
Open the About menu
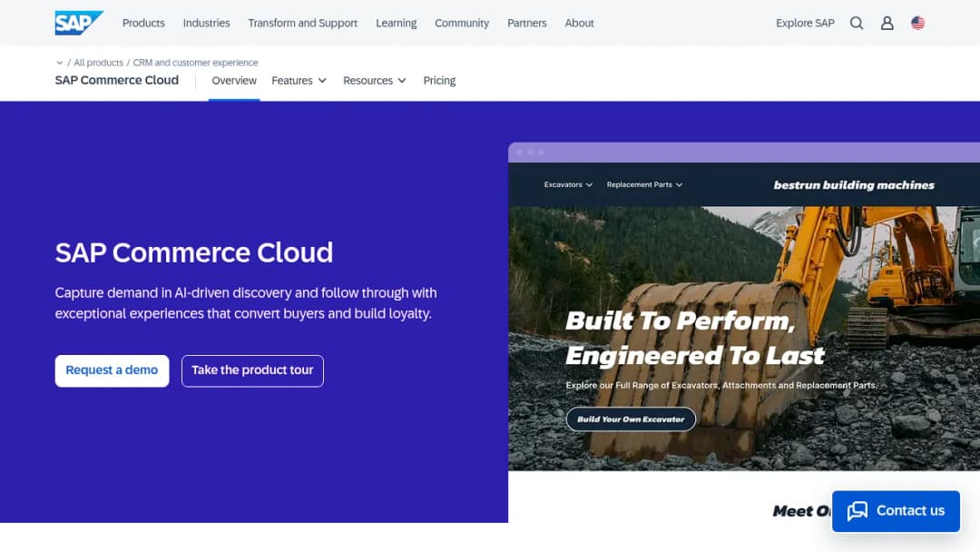pos(579,23)
